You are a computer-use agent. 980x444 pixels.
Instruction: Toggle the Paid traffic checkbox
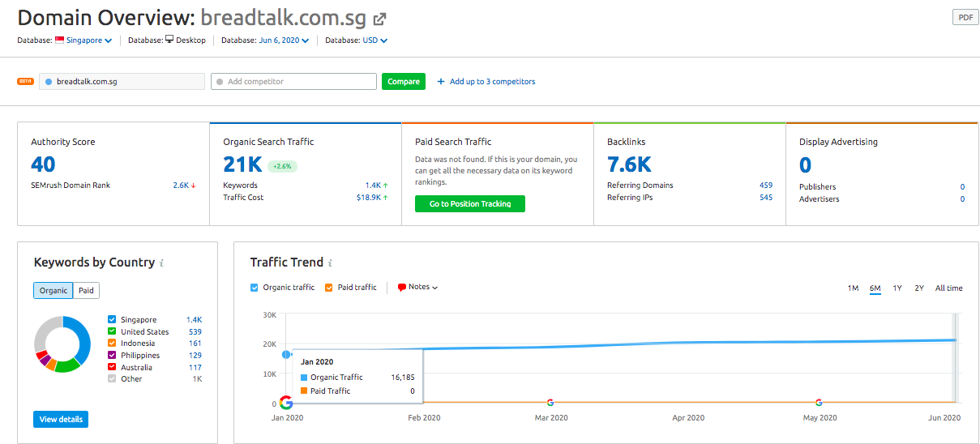tap(328, 288)
